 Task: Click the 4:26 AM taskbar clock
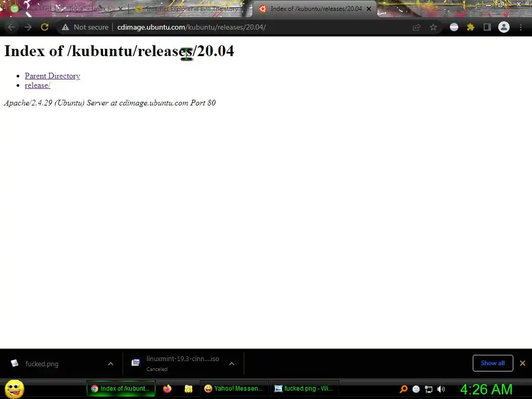click(486, 389)
